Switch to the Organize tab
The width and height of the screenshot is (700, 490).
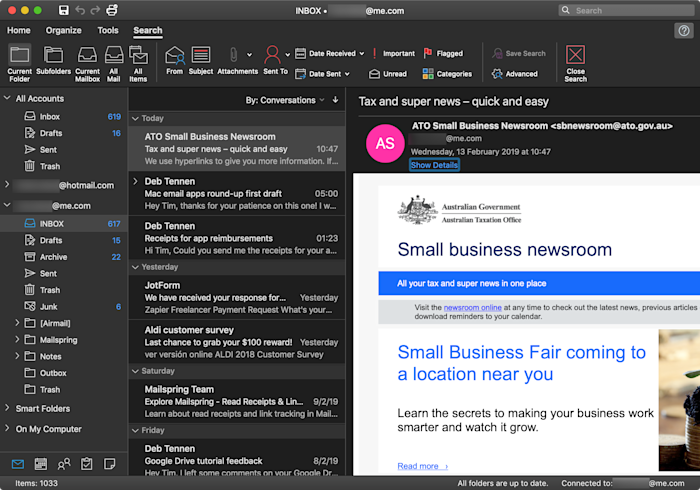(x=63, y=30)
